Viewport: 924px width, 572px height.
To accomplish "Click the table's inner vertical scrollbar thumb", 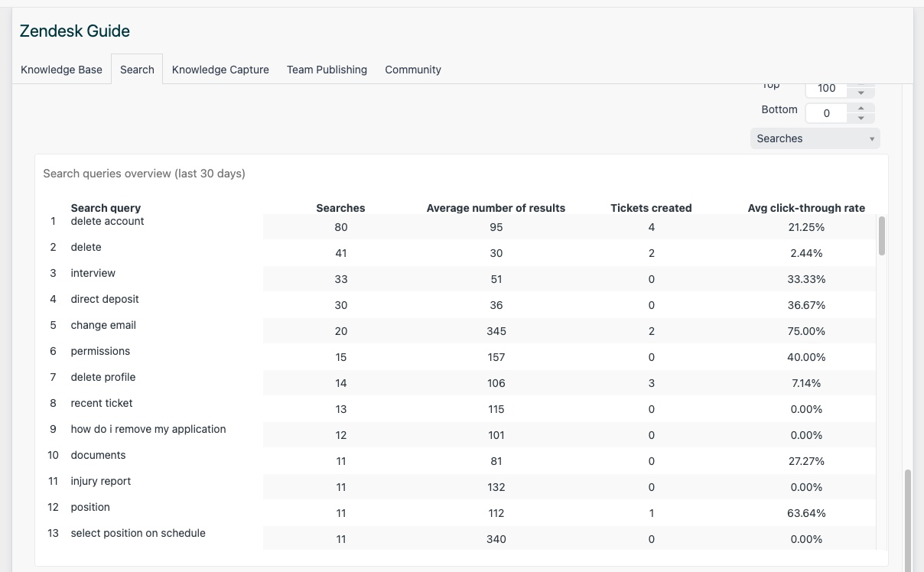I will pos(881,236).
